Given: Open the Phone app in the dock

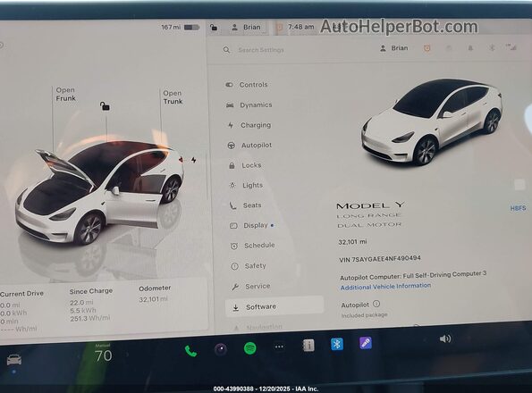Looking at the screenshot, I should (190, 351).
